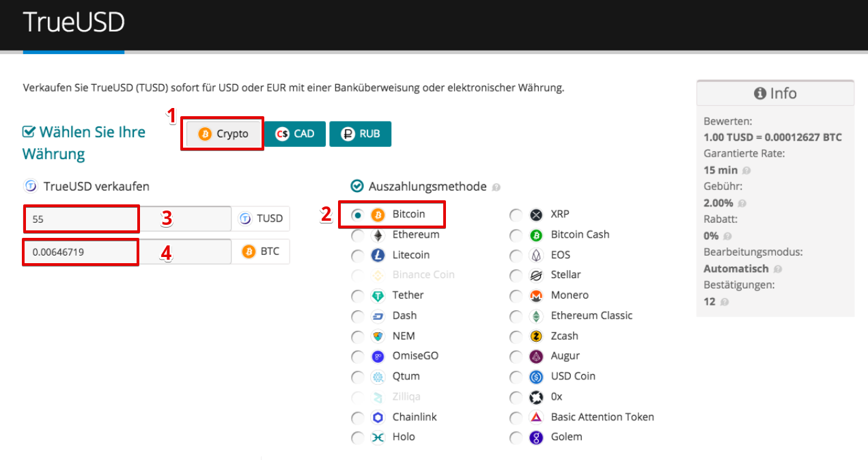
Task: Select the Chainlink radio button
Action: coord(357,418)
